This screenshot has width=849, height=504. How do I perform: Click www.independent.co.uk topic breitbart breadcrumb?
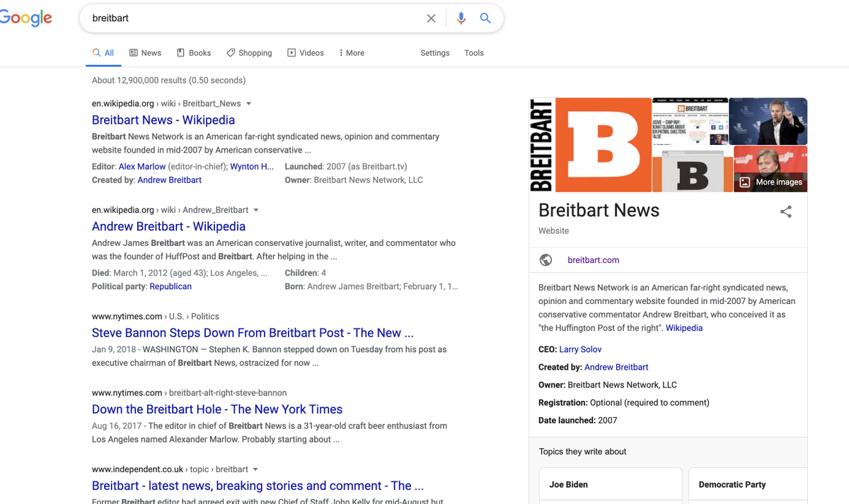[170, 469]
